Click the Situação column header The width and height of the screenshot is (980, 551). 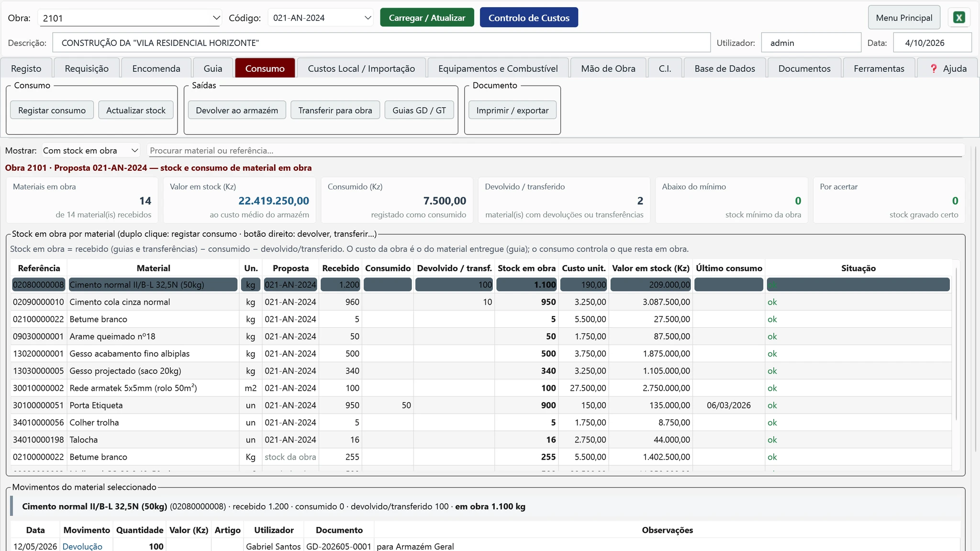point(858,268)
